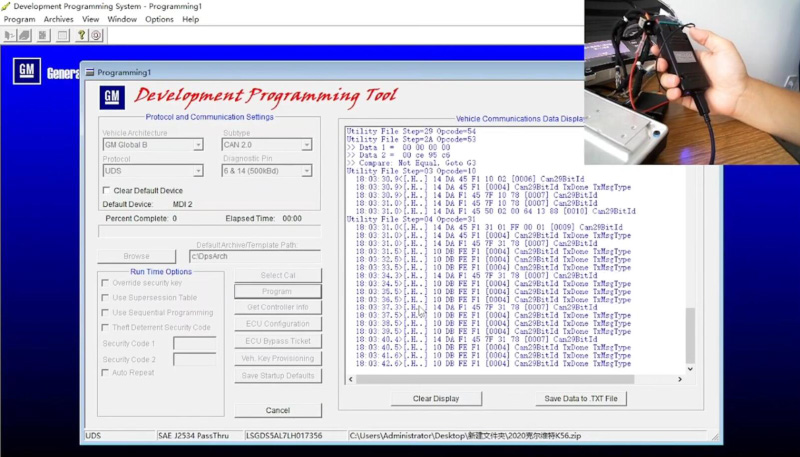Open the Protocol dropdown showing UDS
800x457 pixels.
click(153, 171)
